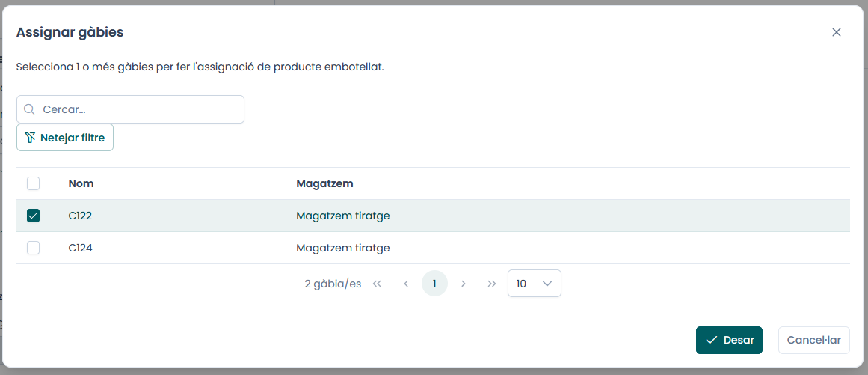Click the magnifier icon in search box
This screenshot has height=375, width=868.
[x=29, y=110]
